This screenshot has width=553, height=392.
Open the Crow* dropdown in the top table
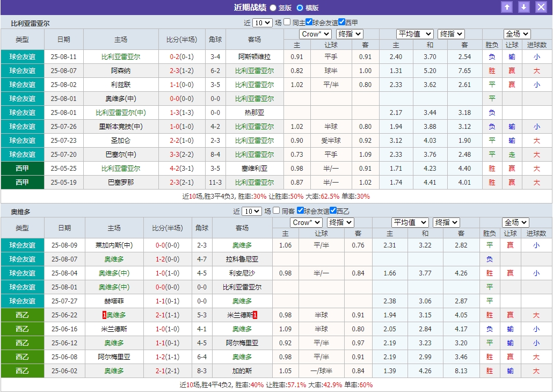(315, 34)
